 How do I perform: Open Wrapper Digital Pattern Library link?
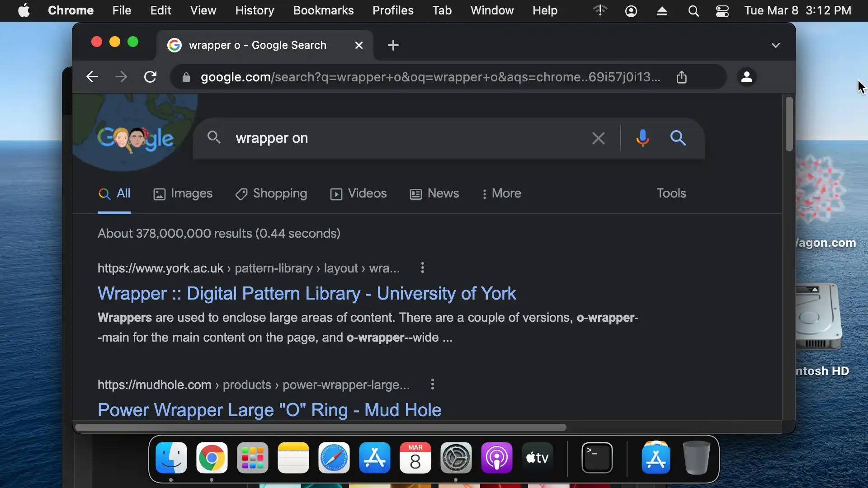tap(307, 293)
